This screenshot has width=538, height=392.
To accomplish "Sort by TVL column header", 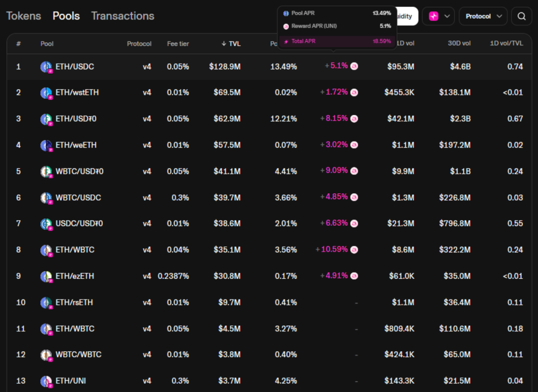I will pos(231,44).
